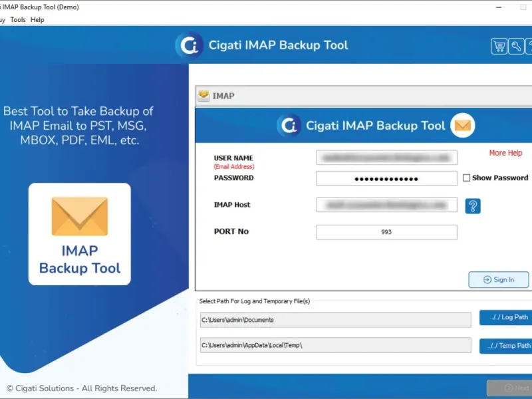Click the Sign In button
Screen dimensions: 532x399
[498, 279]
